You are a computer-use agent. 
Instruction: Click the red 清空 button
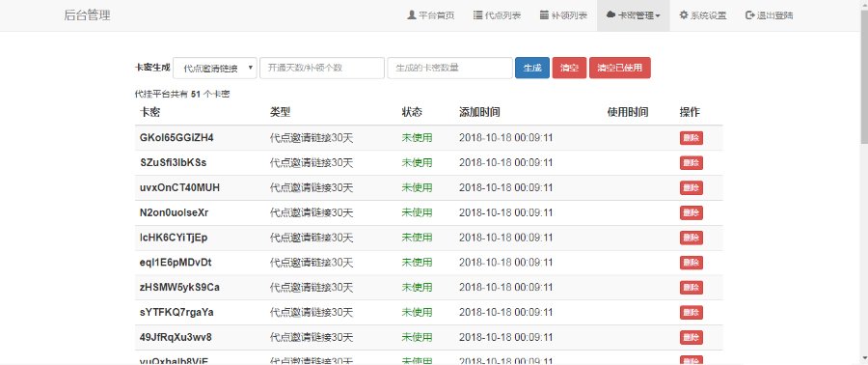click(569, 69)
